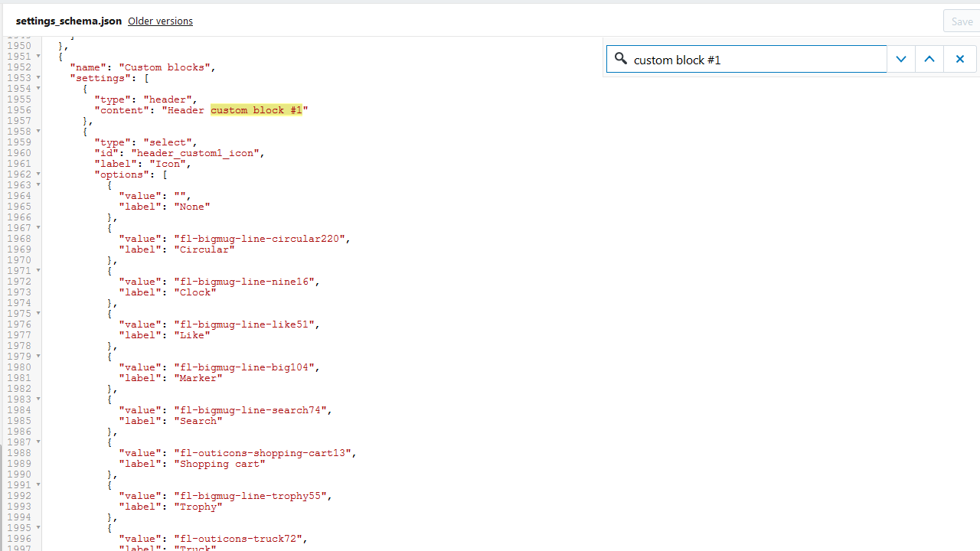
Task: Click the magnifying glass search icon
Action: pyautogui.click(x=621, y=59)
